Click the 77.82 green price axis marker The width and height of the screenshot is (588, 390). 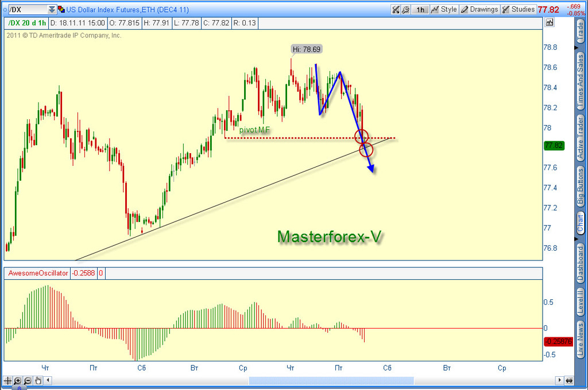pyautogui.click(x=554, y=145)
